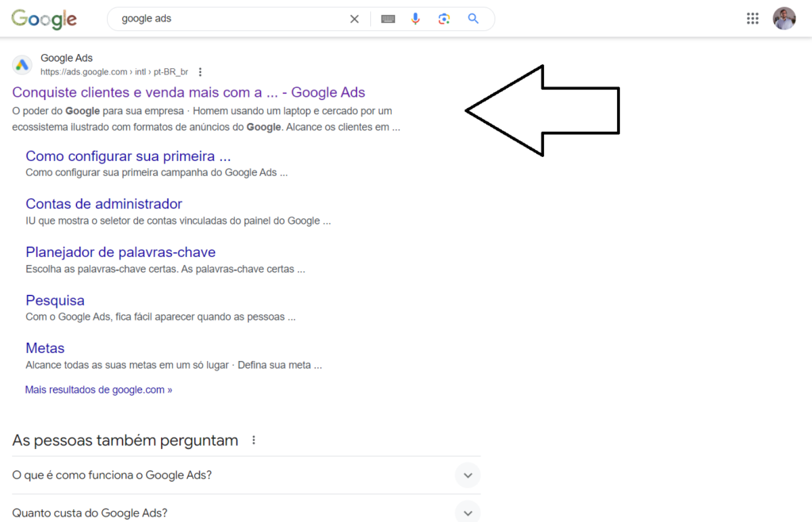Open 'Como configurar sua primeira ...' sitelink
This screenshot has width=812, height=522.
[128, 155]
